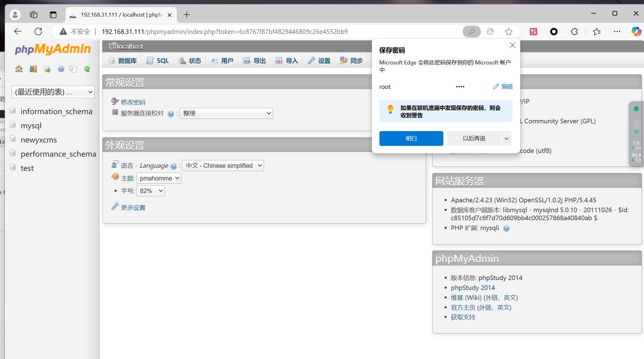The width and height of the screenshot is (644, 359).
Task: Click the 获取支持 link
Action: click(463, 317)
